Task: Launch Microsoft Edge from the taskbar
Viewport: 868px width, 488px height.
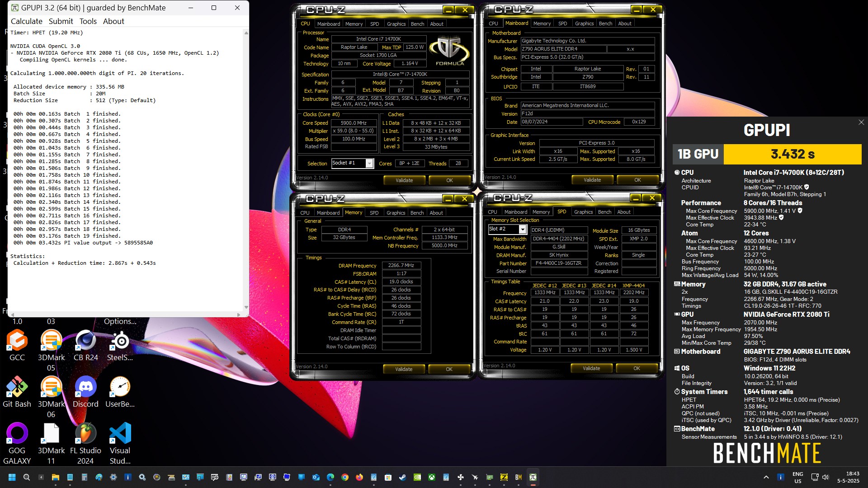Action: pyautogui.click(x=330, y=477)
